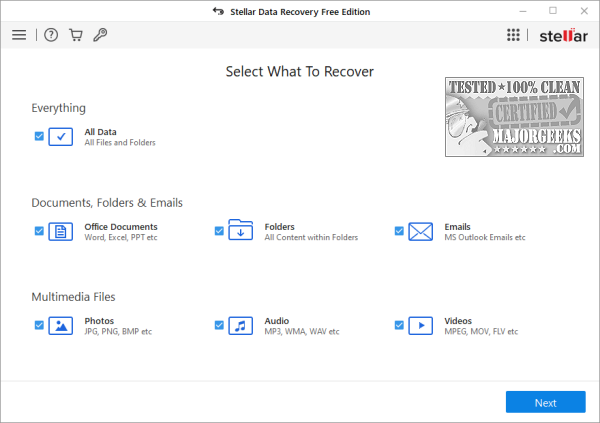Image resolution: width=600 pixels, height=423 pixels.
Task: Click 'All Files and Folders' description
Action: point(120,143)
